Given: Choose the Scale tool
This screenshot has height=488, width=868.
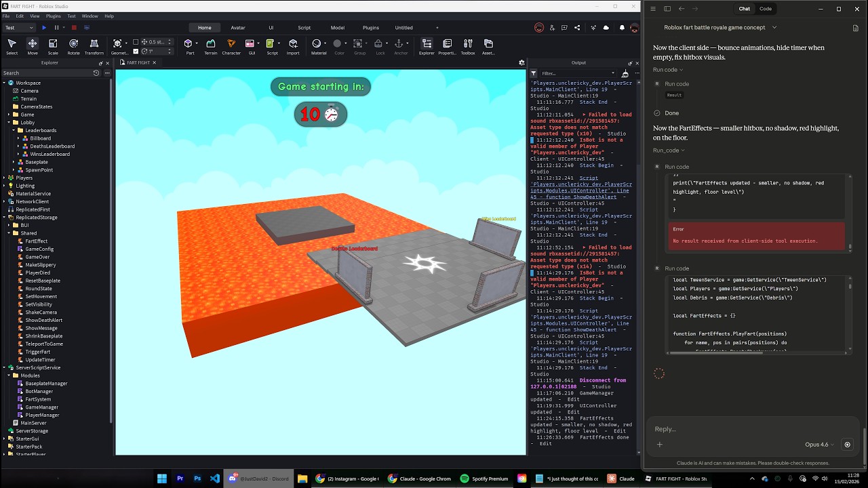Looking at the screenshot, I should [53, 46].
